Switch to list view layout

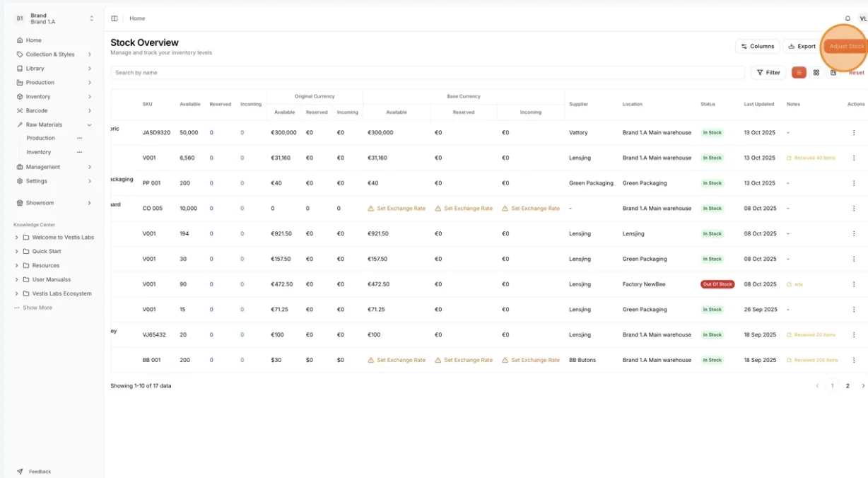(x=799, y=72)
